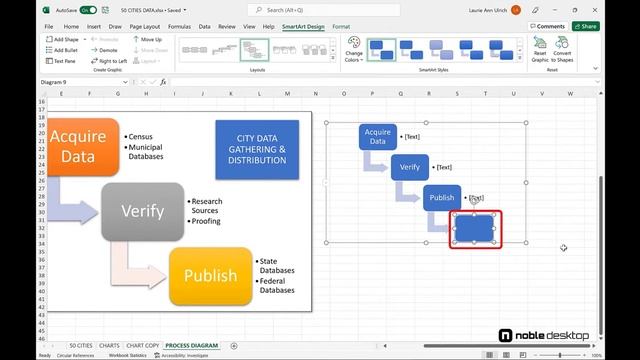The width and height of the screenshot is (640, 360).
Task: Switch to the Home tab
Action: (71, 27)
